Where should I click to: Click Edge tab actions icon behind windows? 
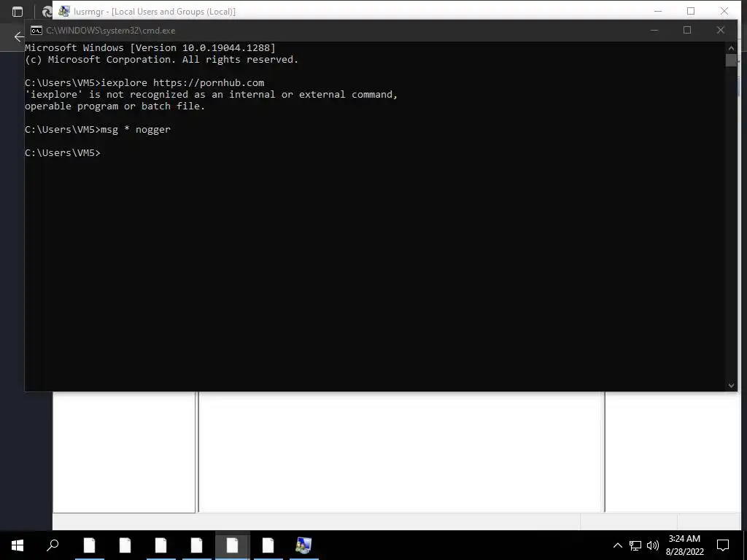(18, 12)
